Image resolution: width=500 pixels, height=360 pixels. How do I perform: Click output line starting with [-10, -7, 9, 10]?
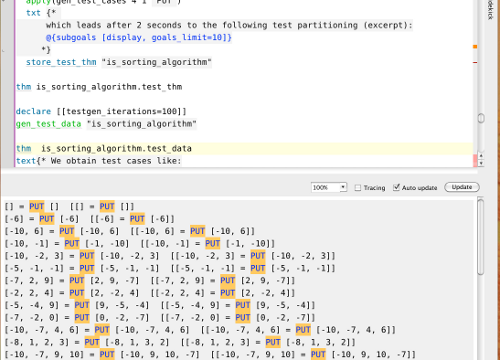tap(210, 355)
